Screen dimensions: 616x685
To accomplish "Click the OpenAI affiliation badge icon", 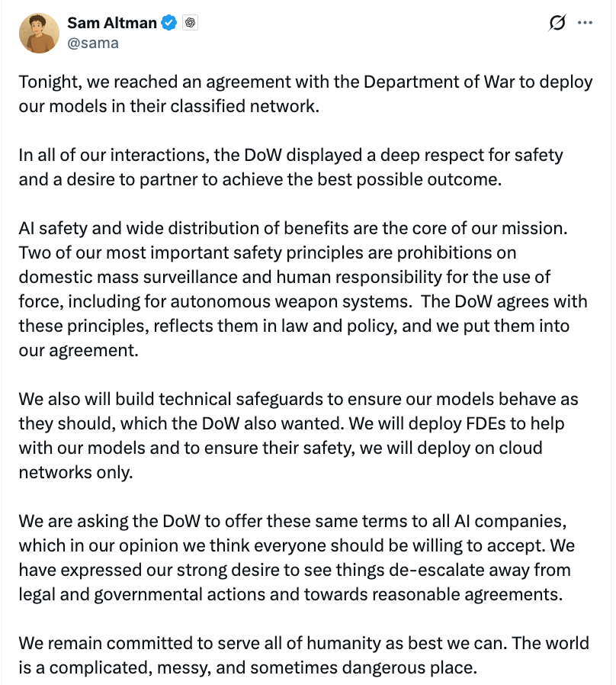I will [x=191, y=24].
